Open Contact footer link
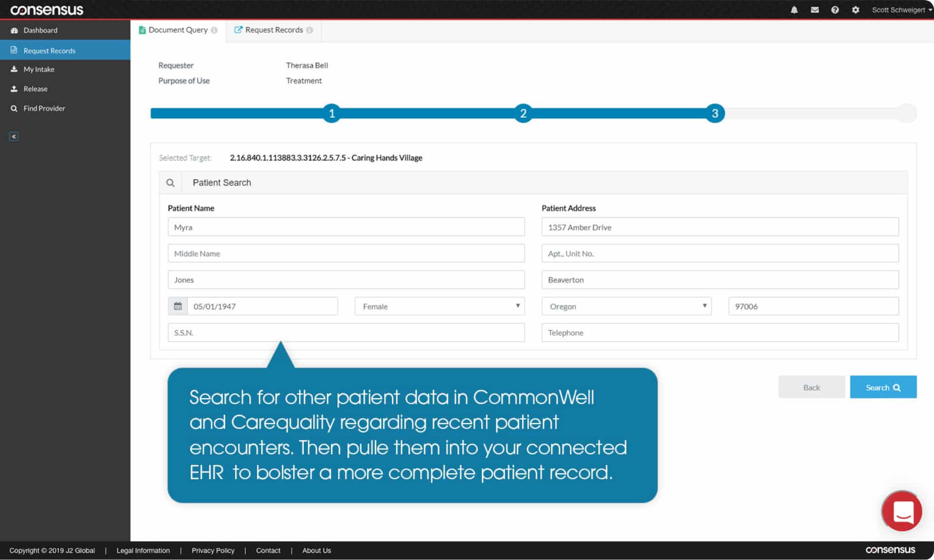This screenshot has height=560, width=934. (x=268, y=550)
